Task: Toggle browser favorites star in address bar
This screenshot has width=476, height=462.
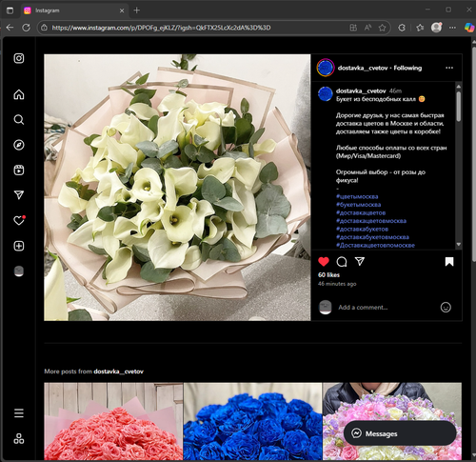Action: 382,28
